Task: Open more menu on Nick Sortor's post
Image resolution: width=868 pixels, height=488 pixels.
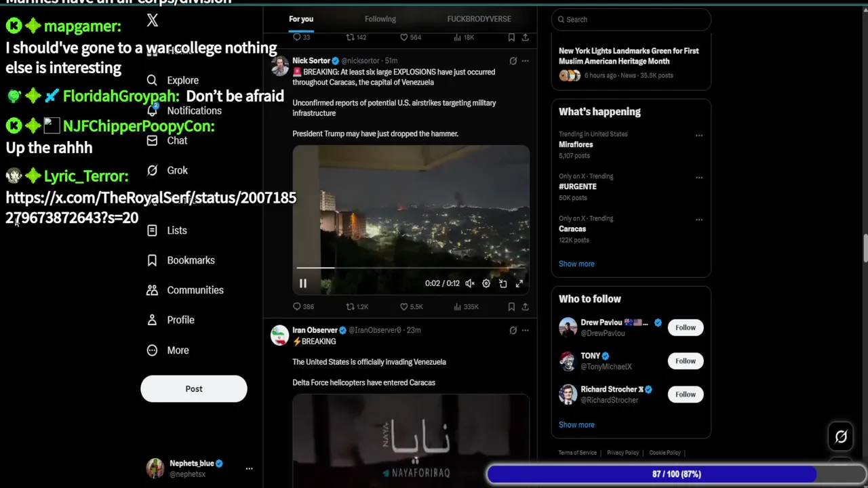Action: pyautogui.click(x=525, y=61)
